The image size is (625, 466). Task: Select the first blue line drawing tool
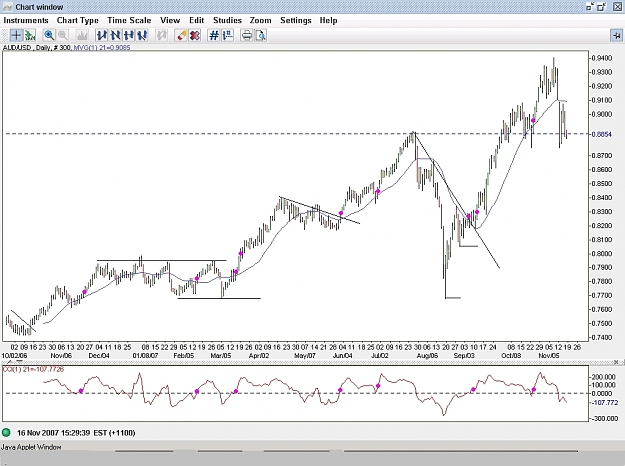(x=102, y=35)
